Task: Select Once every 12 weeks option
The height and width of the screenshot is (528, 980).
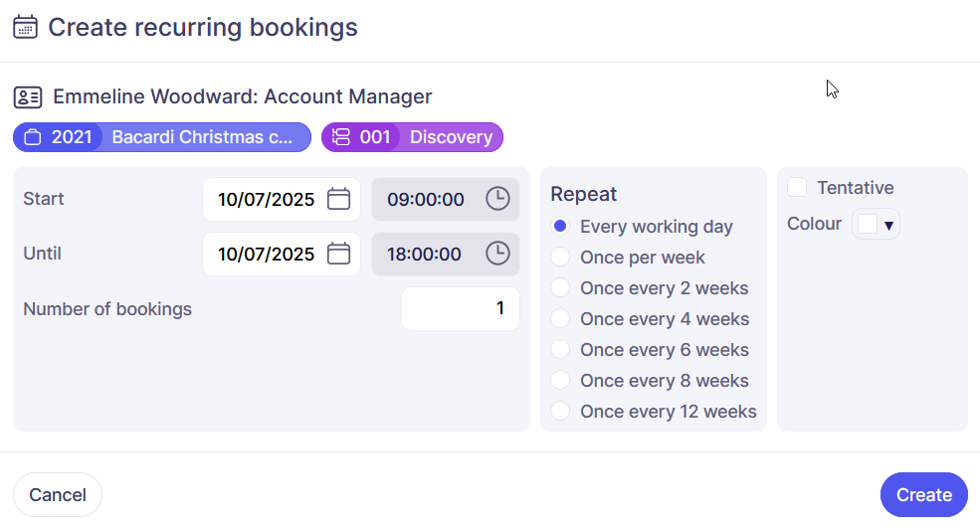Action: pos(561,412)
